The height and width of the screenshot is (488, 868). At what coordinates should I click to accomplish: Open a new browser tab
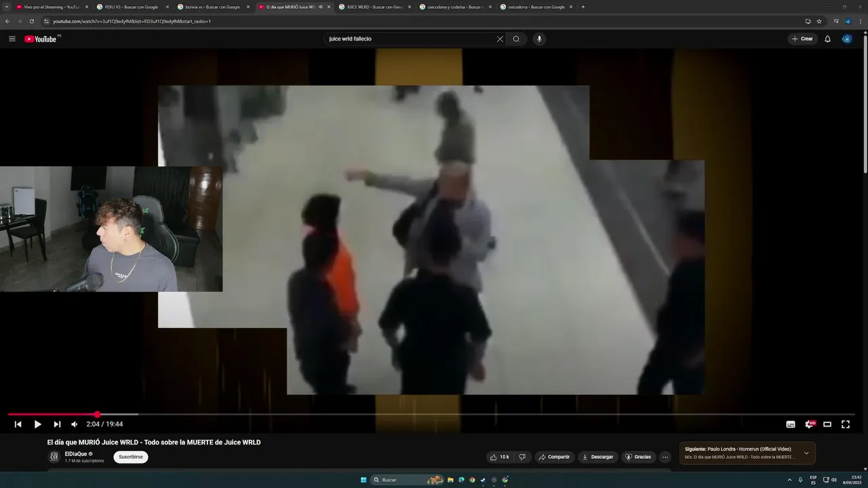[x=583, y=7]
